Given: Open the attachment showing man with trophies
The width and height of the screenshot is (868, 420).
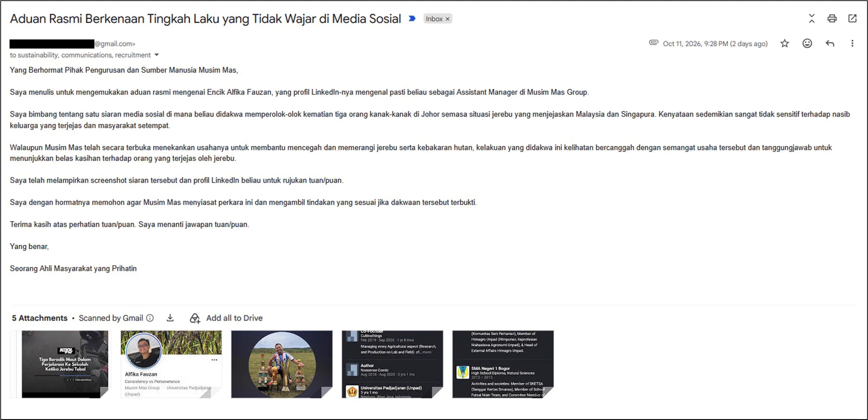Looking at the screenshot, I should point(282,364).
